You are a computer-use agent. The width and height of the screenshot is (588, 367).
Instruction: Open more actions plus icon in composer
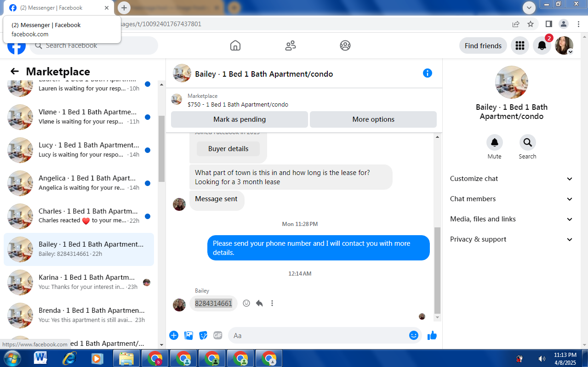(x=174, y=335)
